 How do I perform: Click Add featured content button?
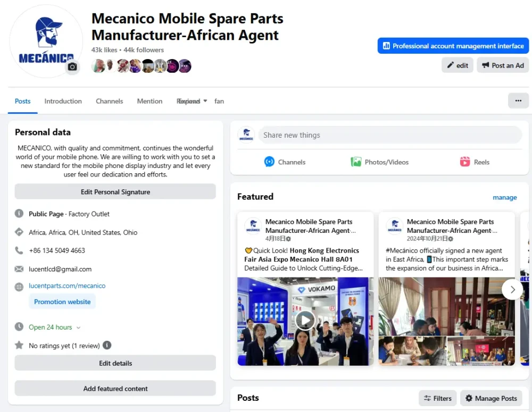[x=115, y=388]
